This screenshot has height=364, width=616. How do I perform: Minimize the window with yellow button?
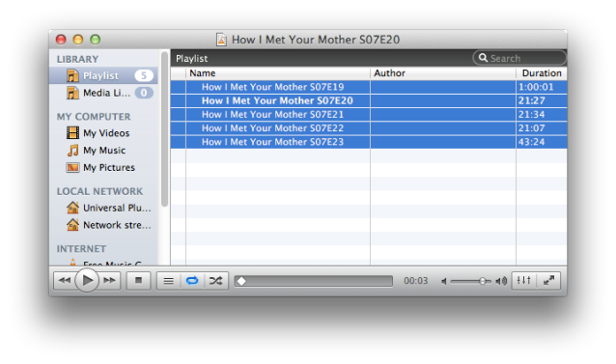78,40
